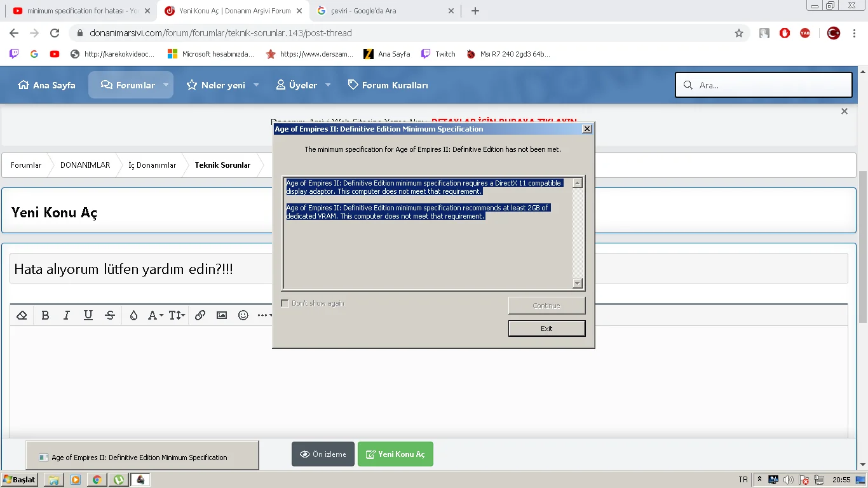
Task: Click the red stop-hand ad blocker extension
Action: click(785, 33)
